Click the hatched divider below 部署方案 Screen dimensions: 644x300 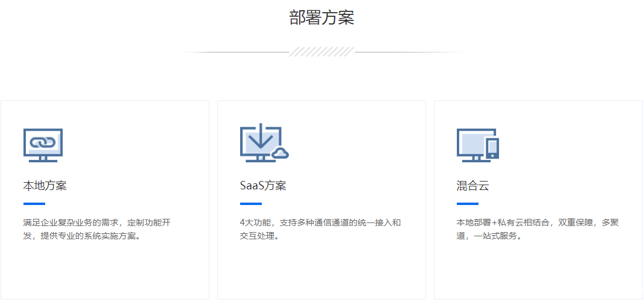[x=321, y=52]
